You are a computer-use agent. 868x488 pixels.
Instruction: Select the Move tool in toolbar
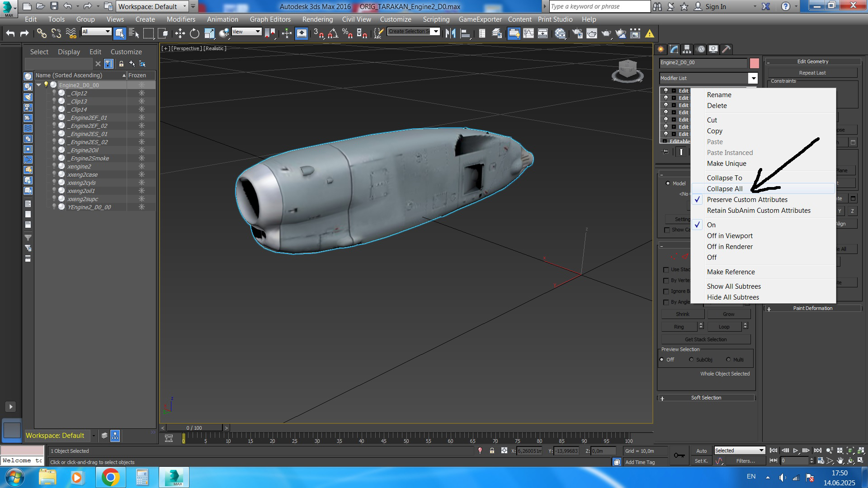(x=180, y=33)
